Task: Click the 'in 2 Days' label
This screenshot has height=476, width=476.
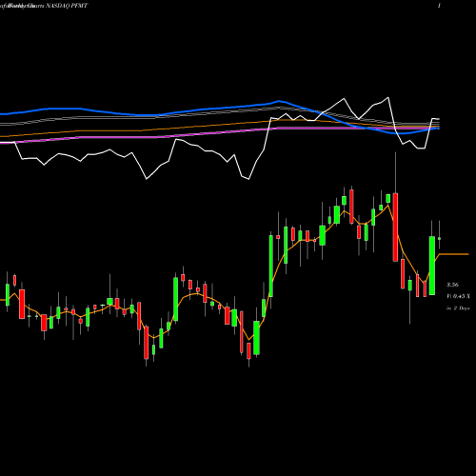Action: 458,308
